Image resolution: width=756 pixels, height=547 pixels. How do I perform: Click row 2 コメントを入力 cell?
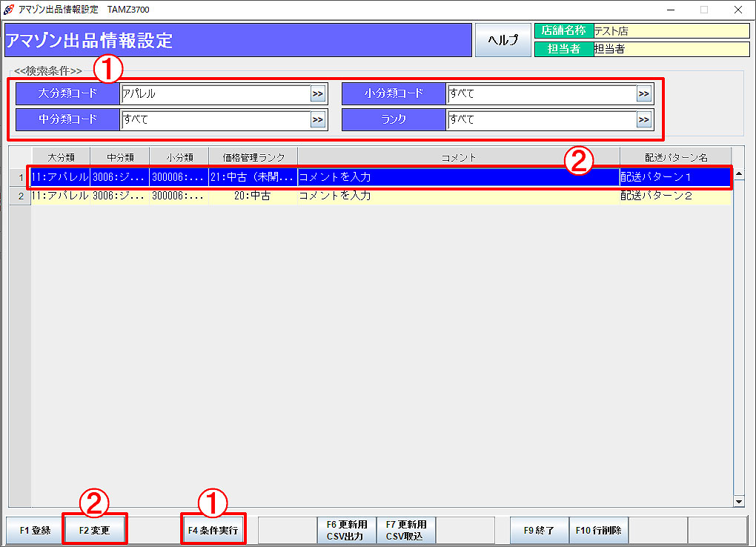click(x=459, y=196)
